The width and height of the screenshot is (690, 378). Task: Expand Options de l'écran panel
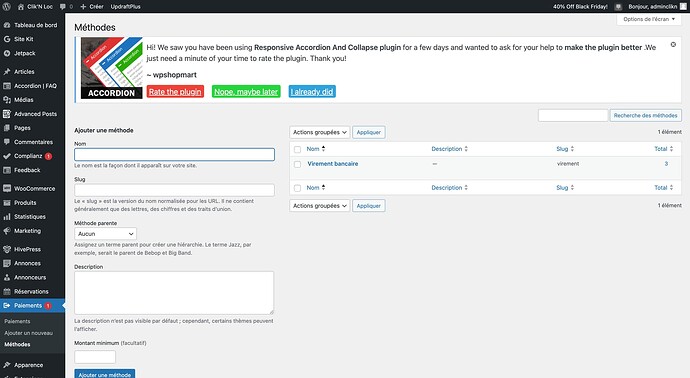coord(649,19)
